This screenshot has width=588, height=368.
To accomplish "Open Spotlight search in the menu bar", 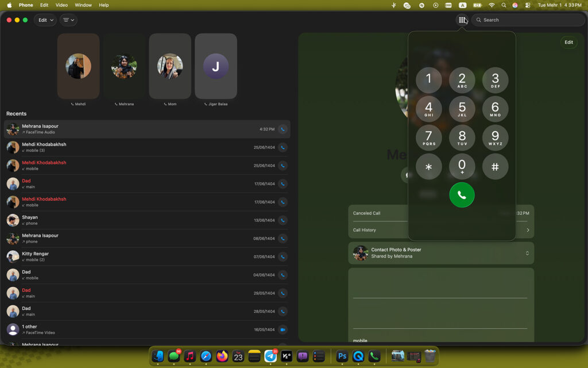I will 504,5.
